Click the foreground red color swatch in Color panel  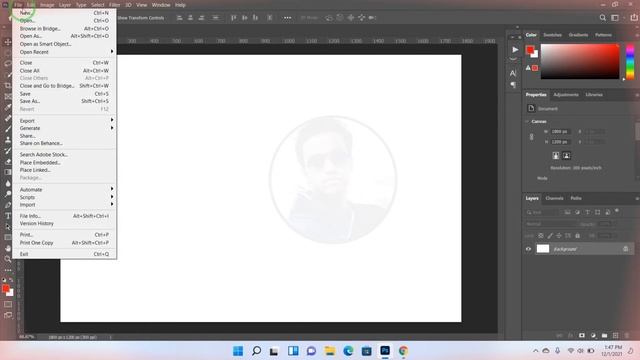coord(530,50)
